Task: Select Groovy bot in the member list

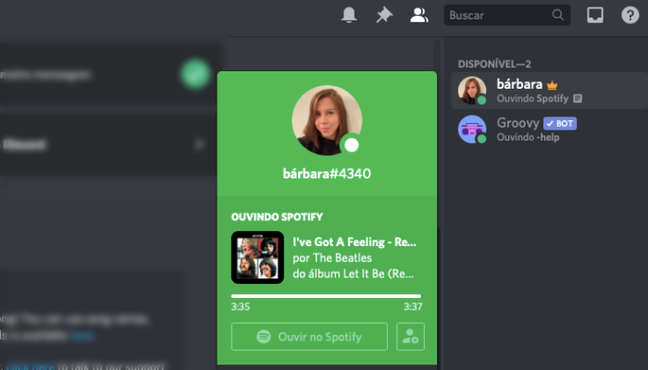Action: click(x=549, y=129)
